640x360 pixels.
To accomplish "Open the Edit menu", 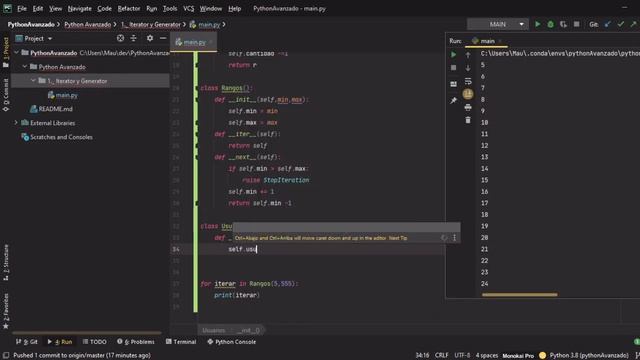I will [x=38, y=8].
